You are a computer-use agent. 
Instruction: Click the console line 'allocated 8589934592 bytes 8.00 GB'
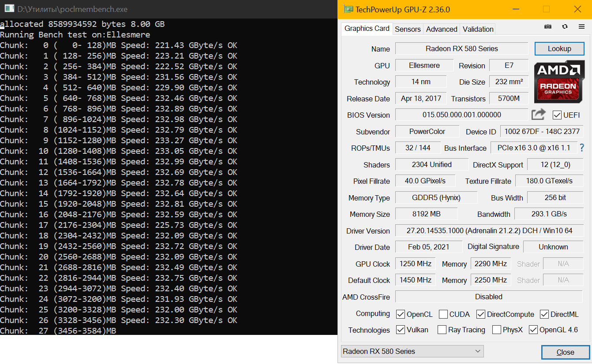coord(82,24)
